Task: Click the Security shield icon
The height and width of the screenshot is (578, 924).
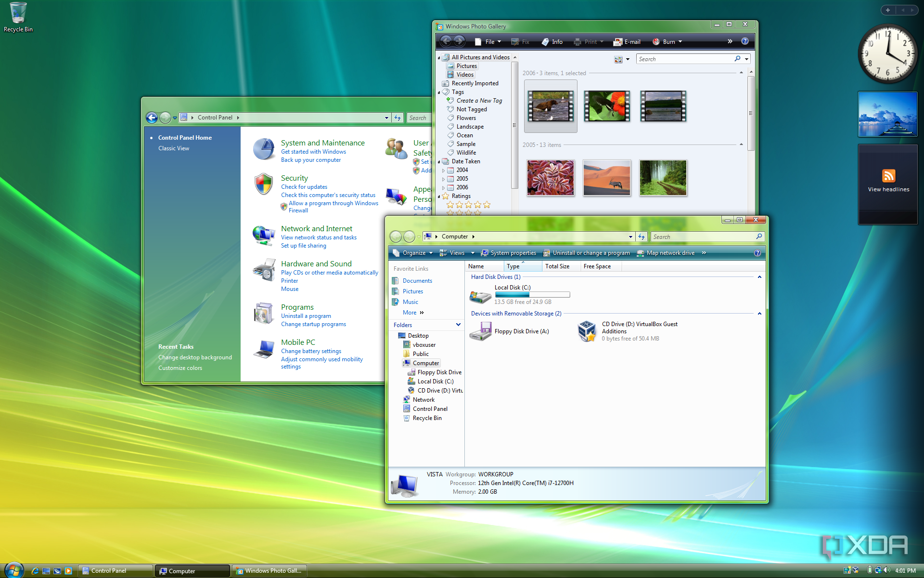Action: tap(264, 184)
